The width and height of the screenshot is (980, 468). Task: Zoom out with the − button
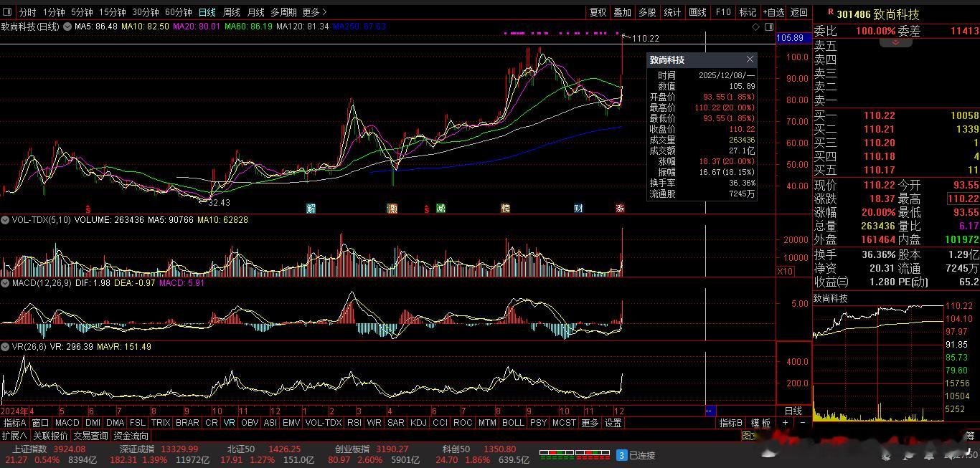pyautogui.click(x=802, y=423)
